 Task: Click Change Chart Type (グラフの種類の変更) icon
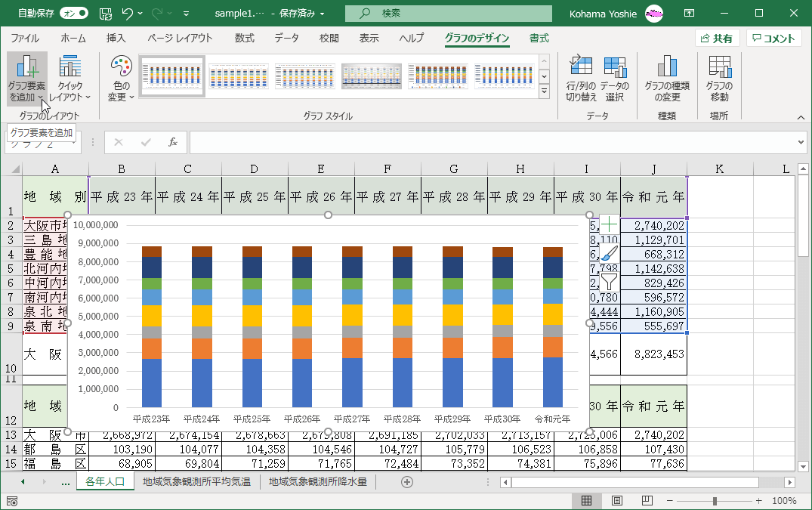[x=666, y=67]
